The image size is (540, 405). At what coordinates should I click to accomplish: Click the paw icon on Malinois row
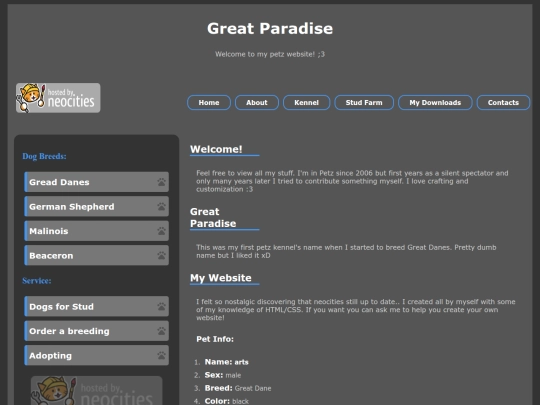162,231
